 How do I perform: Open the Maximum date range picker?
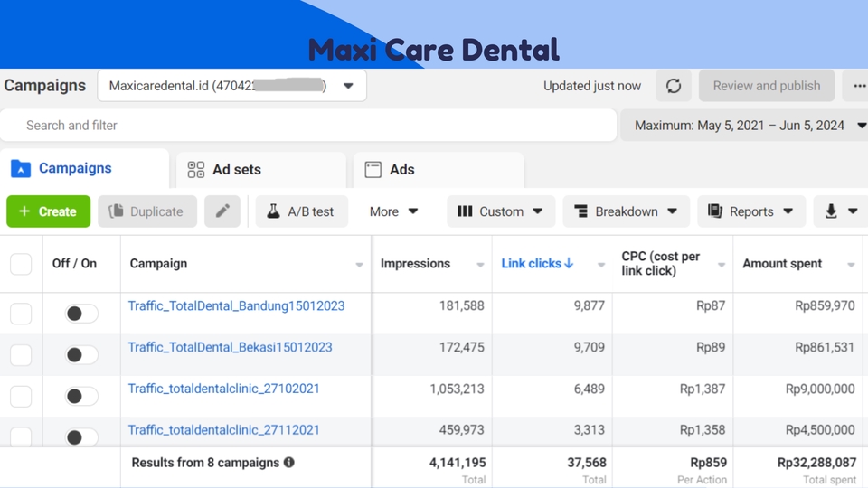pyautogui.click(x=744, y=126)
